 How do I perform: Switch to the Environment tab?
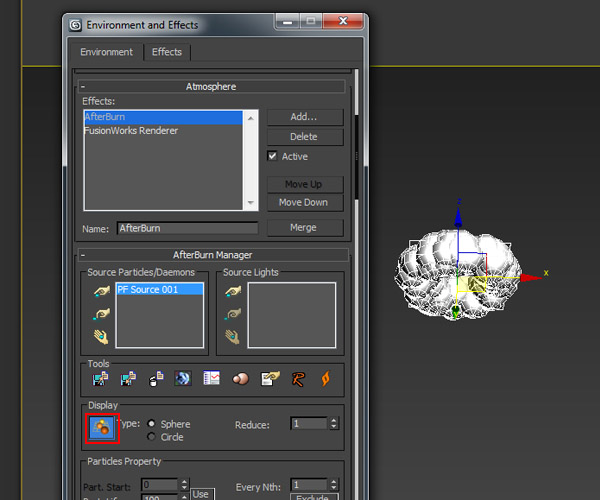coord(106,52)
